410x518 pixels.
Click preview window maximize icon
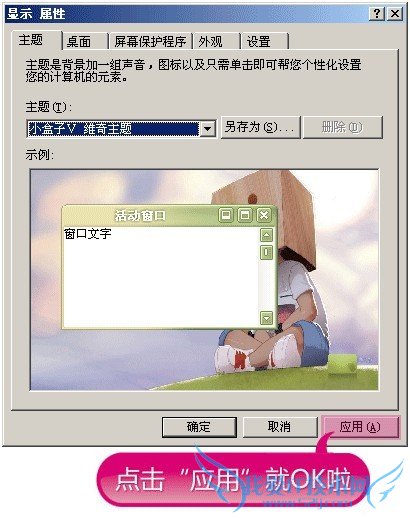[x=245, y=215]
